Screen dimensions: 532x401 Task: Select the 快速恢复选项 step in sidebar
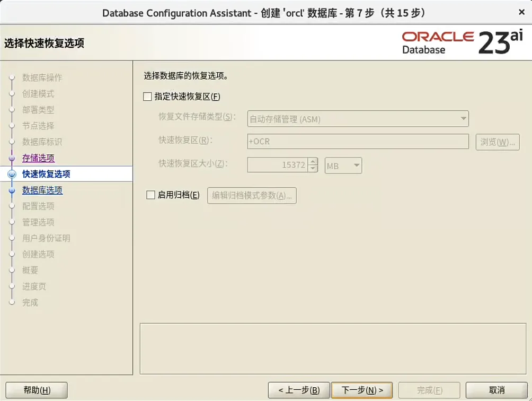[x=45, y=174]
